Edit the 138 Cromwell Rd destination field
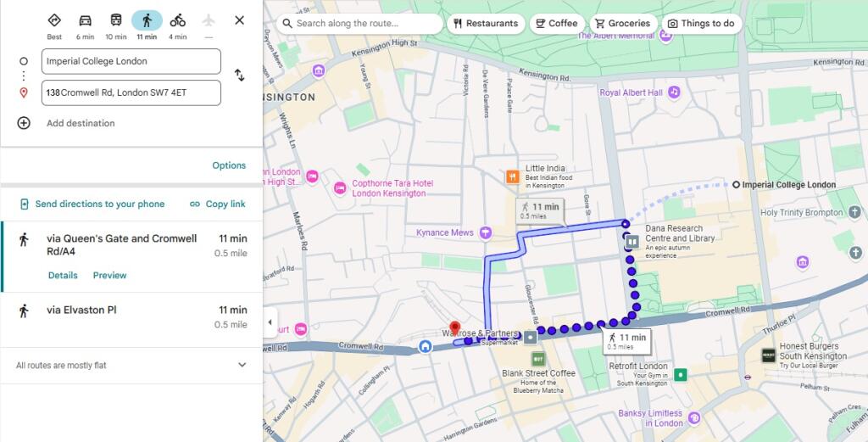 point(131,92)
